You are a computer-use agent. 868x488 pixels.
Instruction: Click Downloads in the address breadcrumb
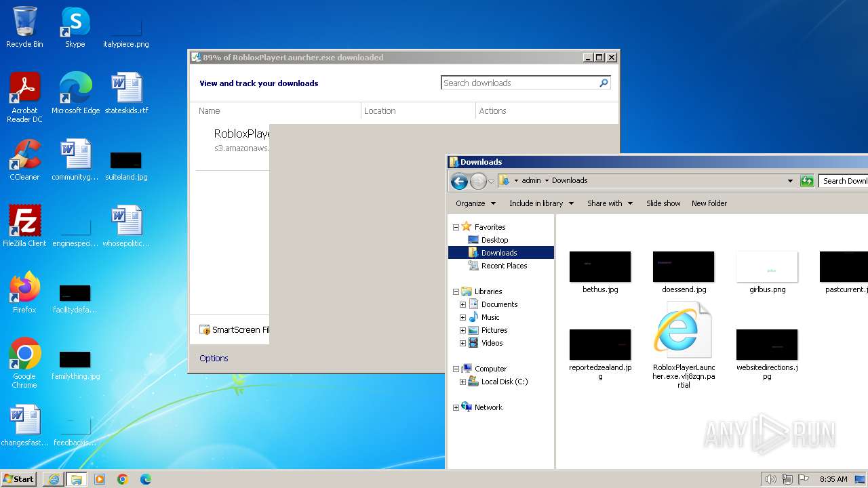tap(570, 180)
